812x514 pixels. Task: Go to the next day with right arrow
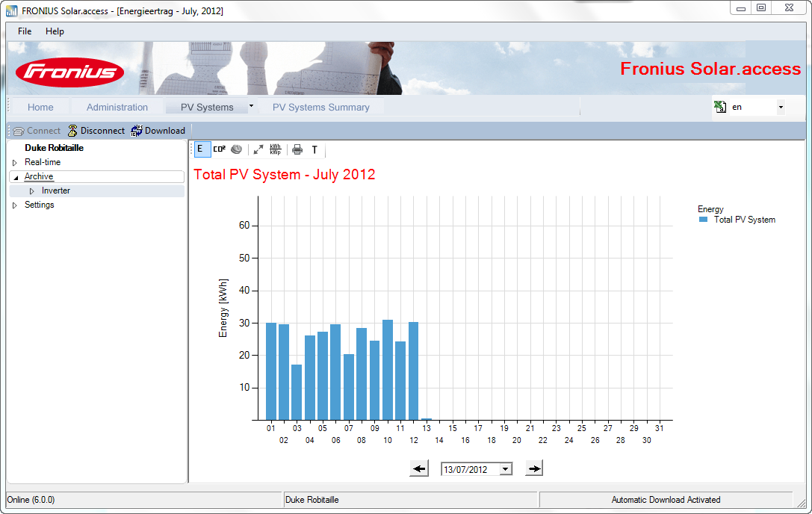pos(533,468)
